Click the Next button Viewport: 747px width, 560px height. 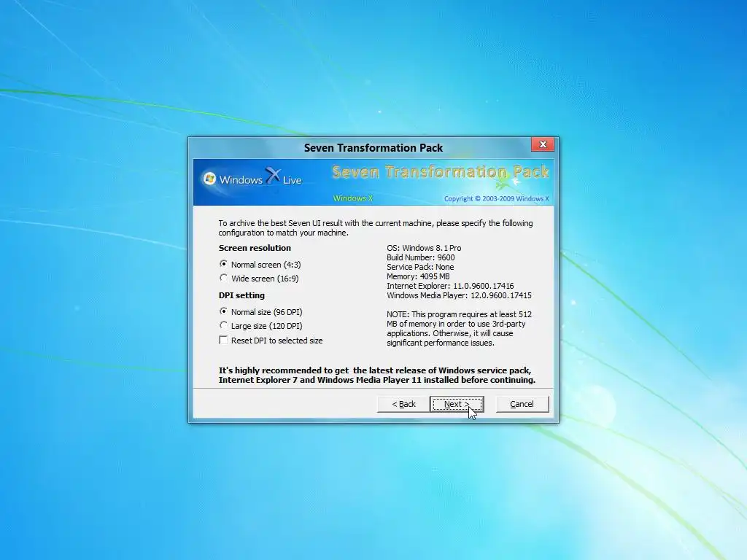click(x=457, y=404)
